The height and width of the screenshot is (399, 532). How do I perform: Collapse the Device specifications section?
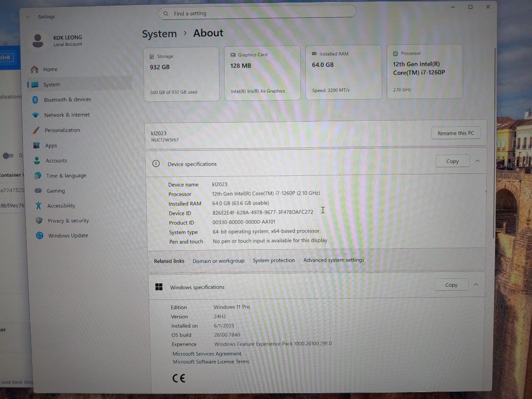click(477, 161)
